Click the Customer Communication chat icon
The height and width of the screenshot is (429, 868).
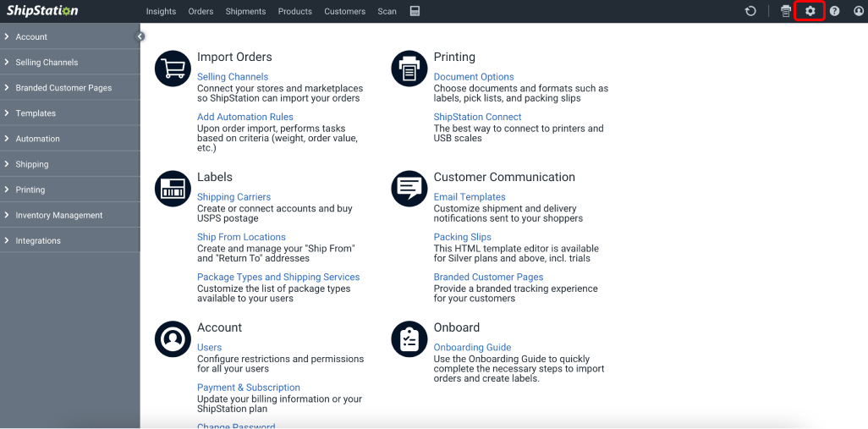coord(409,189)
